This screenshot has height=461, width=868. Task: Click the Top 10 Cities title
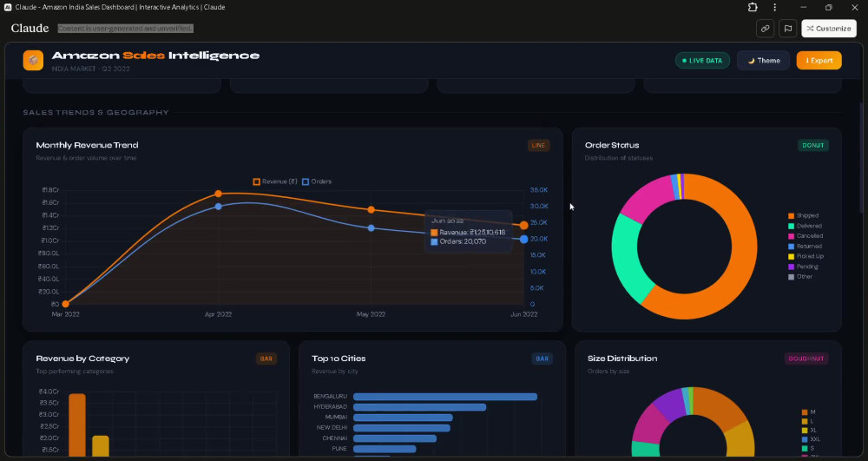pos(339,359)
